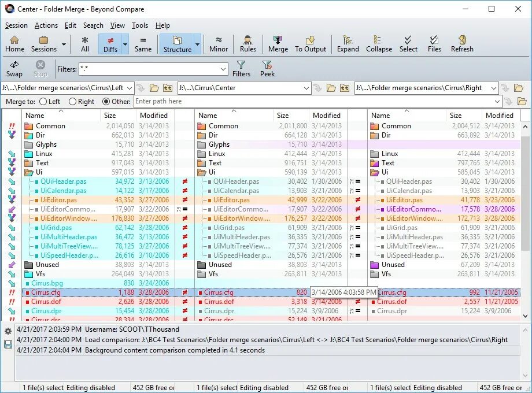532x393 pixels.
Task: Click the Refresh toolbar icon
Action: coord(462,44)
